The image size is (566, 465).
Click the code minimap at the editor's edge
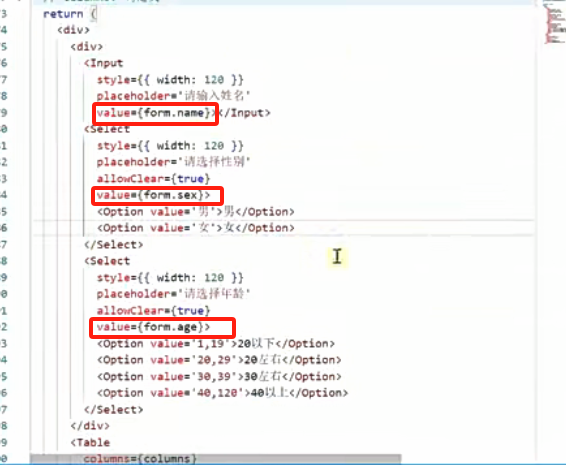554,23
